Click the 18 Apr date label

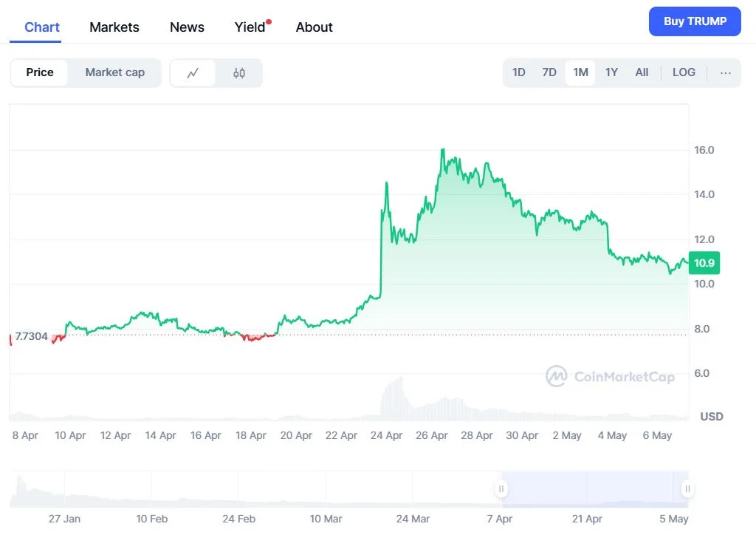click(251, 435)
